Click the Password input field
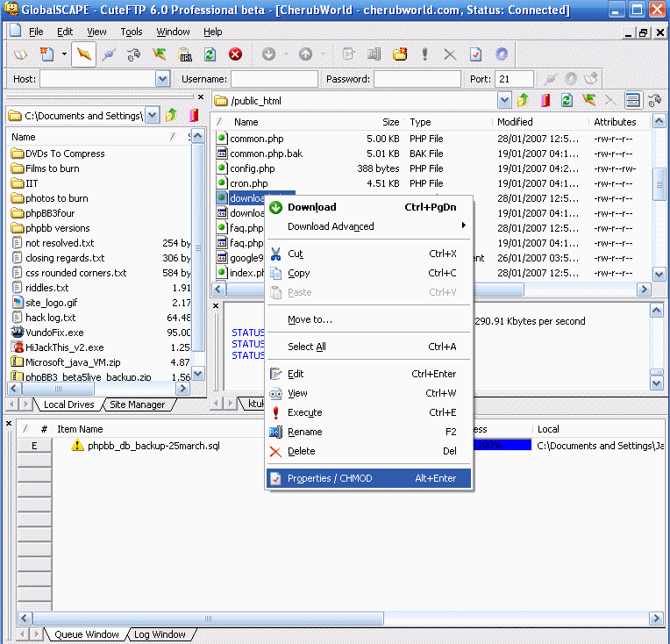The image size is (670, 644). pos(417,79)
